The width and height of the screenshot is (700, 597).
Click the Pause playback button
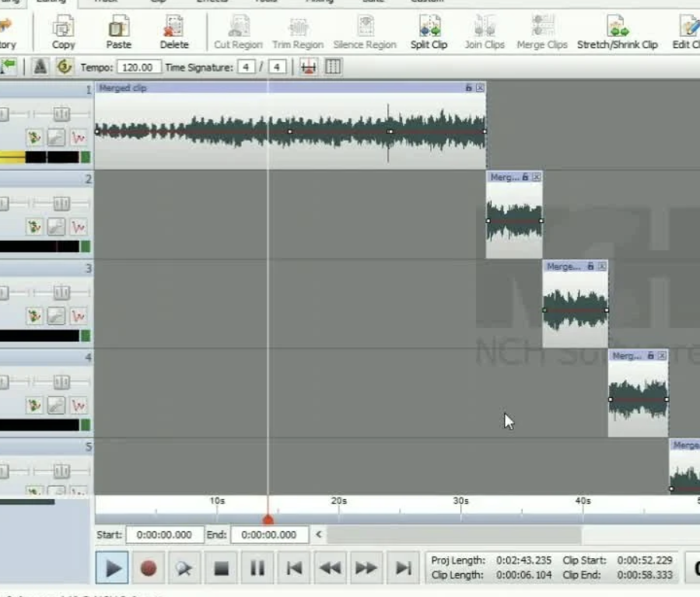(x=257, y=568)
